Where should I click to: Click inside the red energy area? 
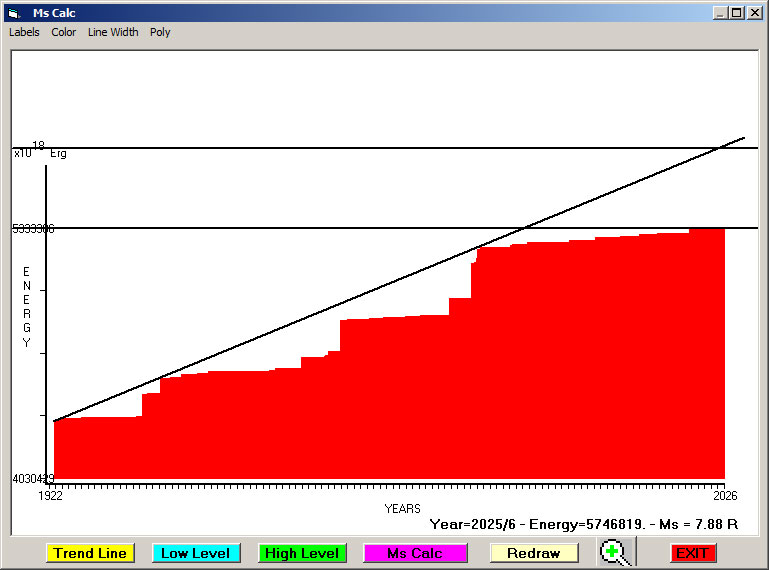coord(400,420)
